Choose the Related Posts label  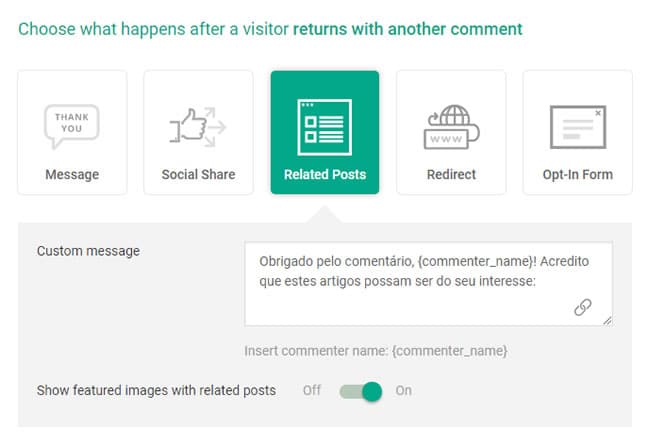click(x=325, y=174)
